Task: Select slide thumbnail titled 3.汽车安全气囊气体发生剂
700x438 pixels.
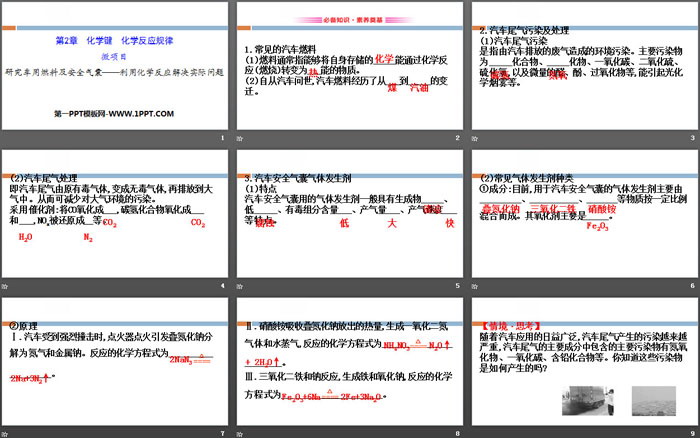Action: coord(350,213)
